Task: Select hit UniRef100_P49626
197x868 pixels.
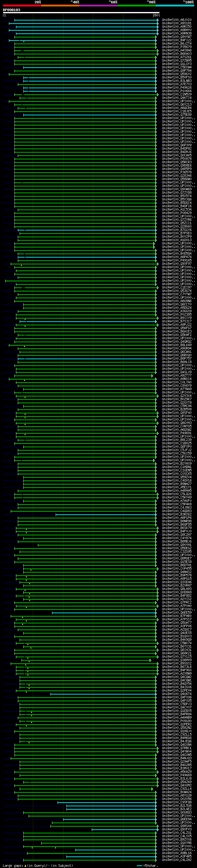Action: pos(176,88)
